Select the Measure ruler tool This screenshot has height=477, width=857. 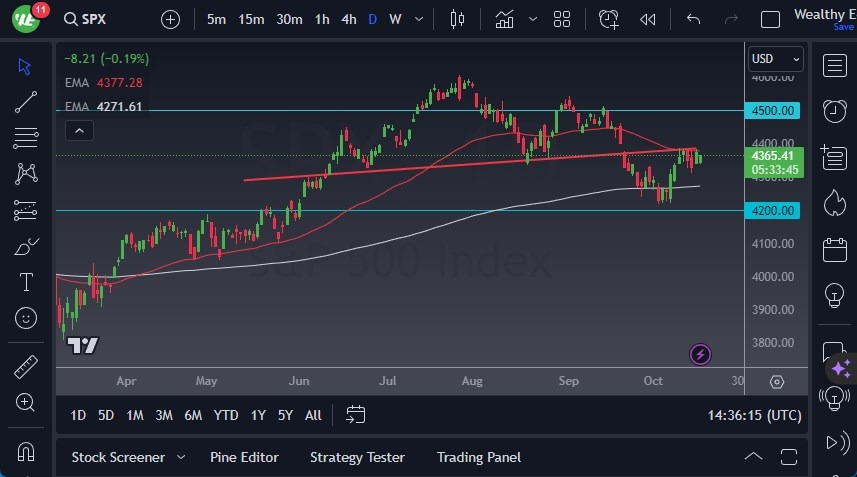pyautogui.click(x=26, y=367)
